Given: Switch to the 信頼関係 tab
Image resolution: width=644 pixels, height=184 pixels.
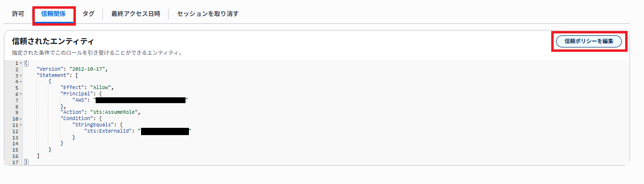Looking at the screenshot, I should 53,14.
